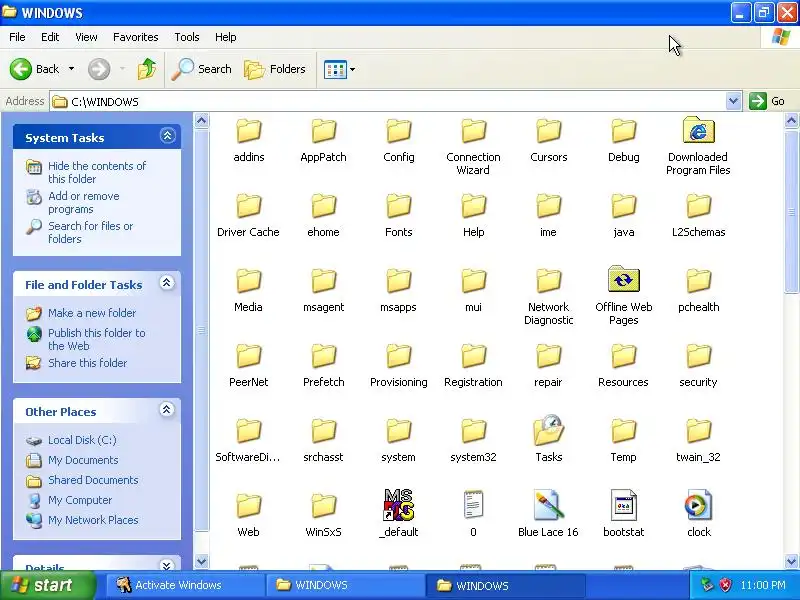Select the Fonts folder
Screen dimensions: 800x600
398,215
